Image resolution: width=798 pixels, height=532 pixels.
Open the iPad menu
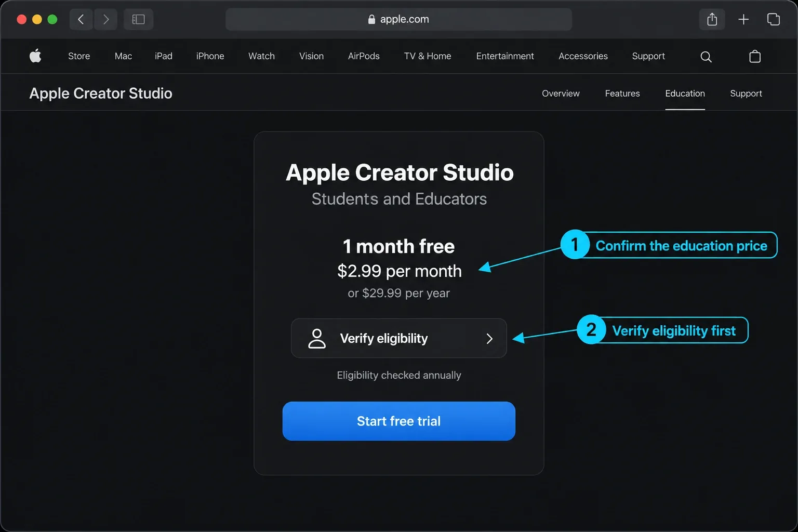point(164,56)
